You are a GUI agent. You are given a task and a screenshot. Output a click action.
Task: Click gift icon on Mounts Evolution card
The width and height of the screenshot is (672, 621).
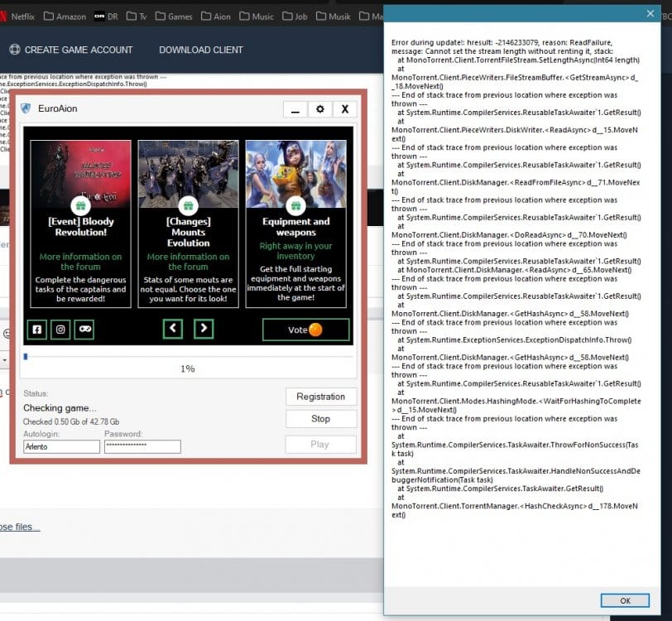[x=188, y=205]
